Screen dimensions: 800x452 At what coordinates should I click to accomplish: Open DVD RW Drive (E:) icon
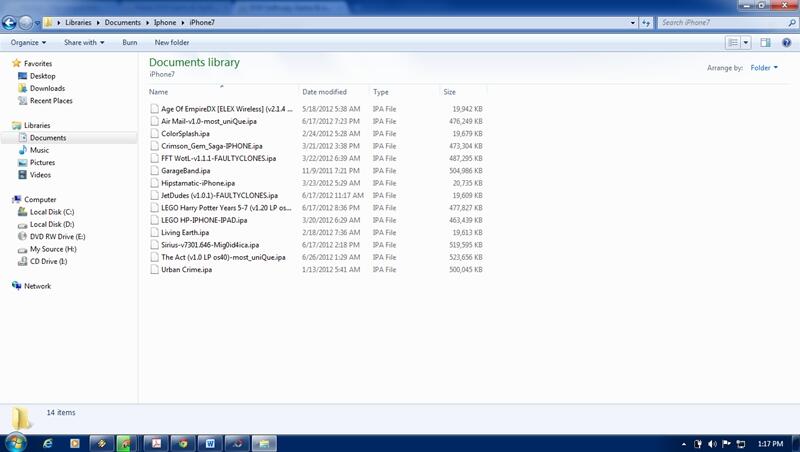point(22,236)
